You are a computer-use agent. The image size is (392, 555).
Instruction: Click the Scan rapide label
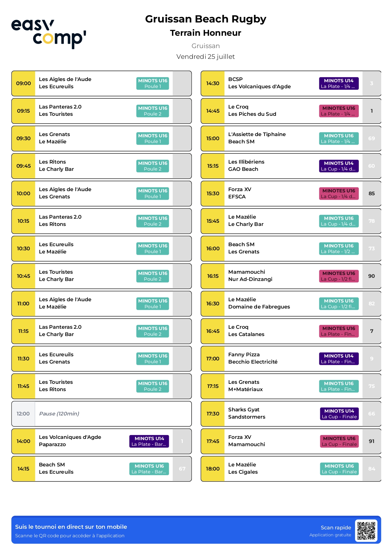(336, 527)
